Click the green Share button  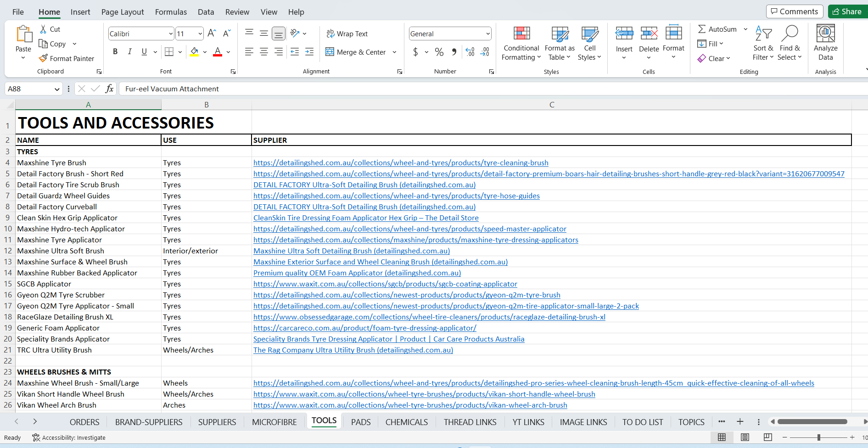click(848, 11)
